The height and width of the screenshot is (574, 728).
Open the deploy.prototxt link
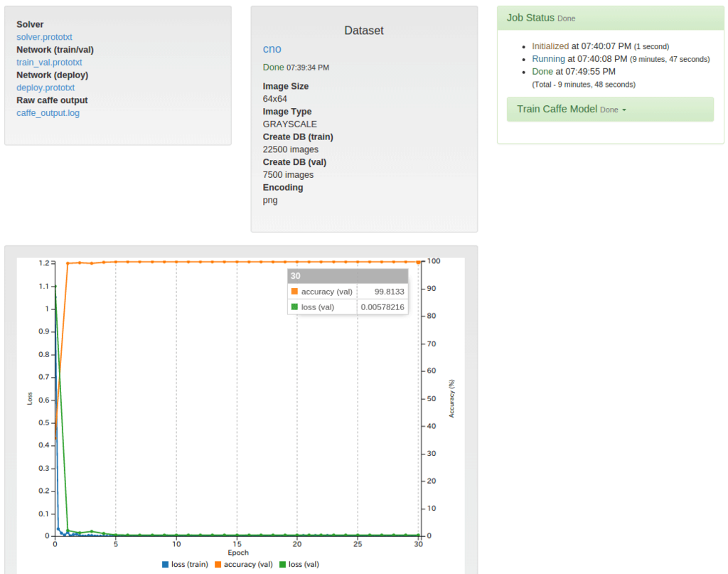(45, 87)
